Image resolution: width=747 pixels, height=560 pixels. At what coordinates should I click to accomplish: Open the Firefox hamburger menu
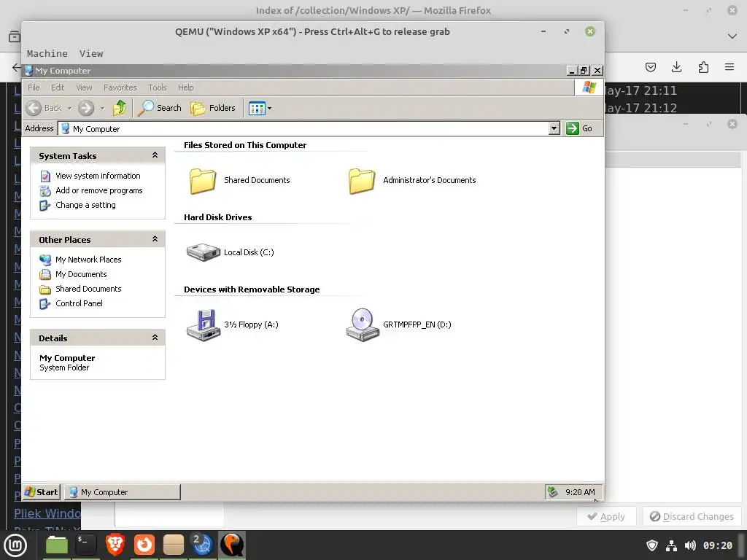click(x=729, y=67)
